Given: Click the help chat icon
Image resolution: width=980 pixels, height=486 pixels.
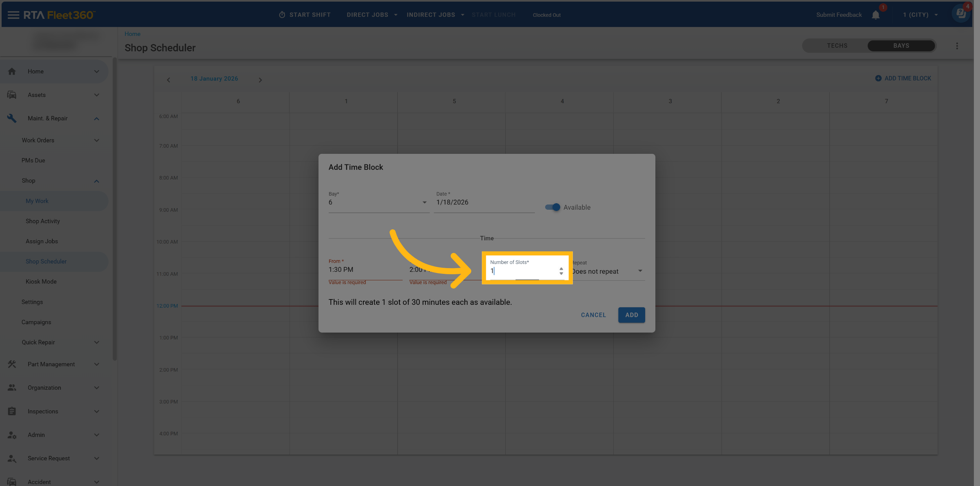Looking at the screenshot, I should [x=961, y=13].
